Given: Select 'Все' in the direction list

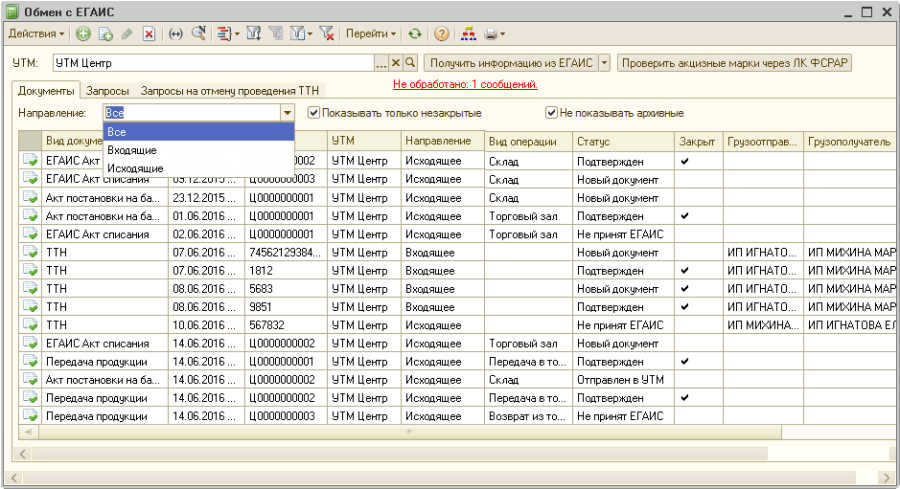Looking at the screenshot, I should 199,132.
